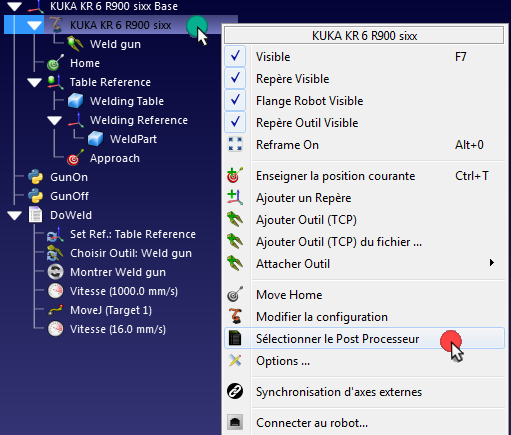Image resolution: width=511 pixels, height=435 pixels.
Task: Click the Home target icon
Action: pyautogui.click(x=55, y=63)
